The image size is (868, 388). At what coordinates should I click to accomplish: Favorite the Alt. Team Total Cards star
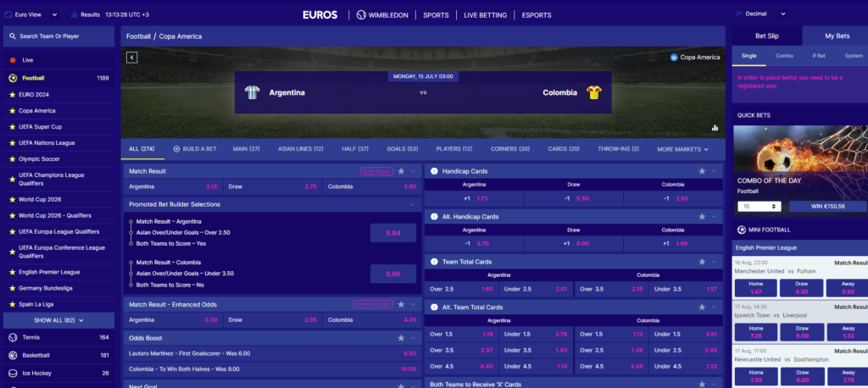click(702, 308)
